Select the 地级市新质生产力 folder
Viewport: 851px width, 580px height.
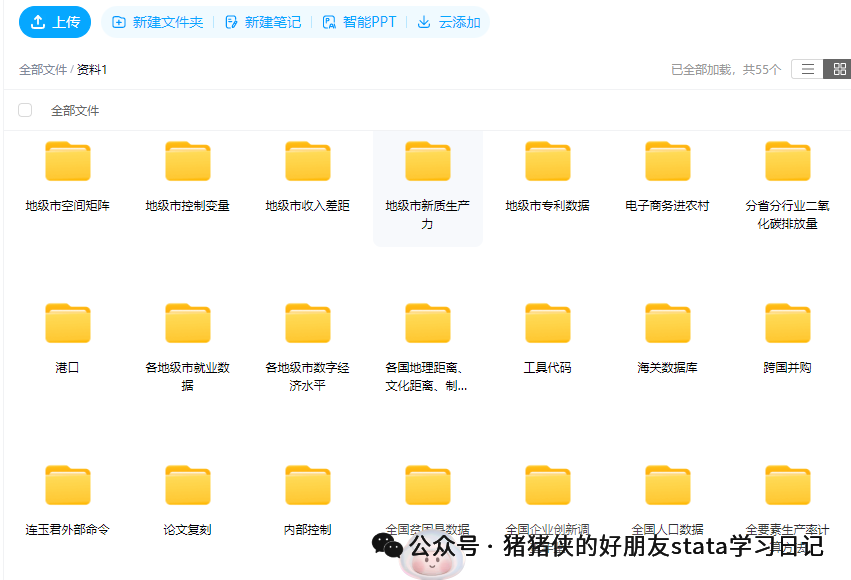(x=427, y=173)
